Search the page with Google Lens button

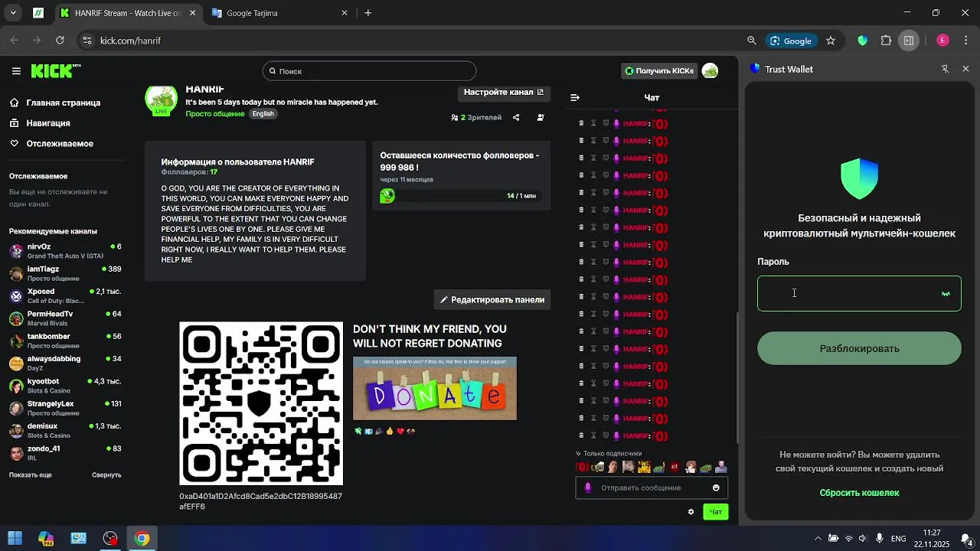[x=792, y=41]
